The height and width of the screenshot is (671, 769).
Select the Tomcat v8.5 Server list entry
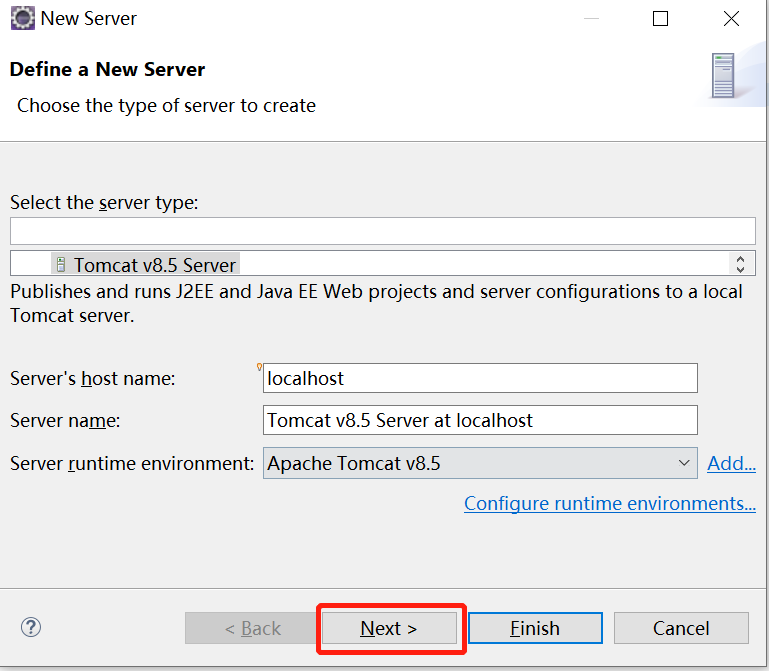click(146, 265)
